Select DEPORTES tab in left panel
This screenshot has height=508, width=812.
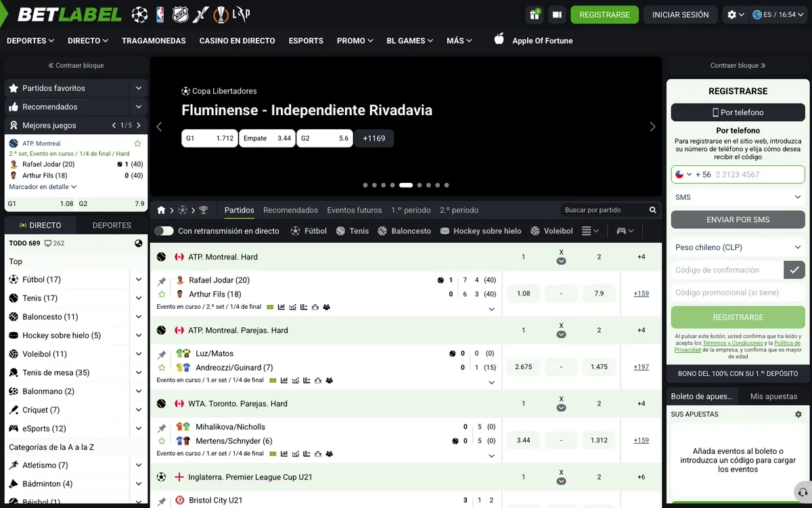pos(112,225)
